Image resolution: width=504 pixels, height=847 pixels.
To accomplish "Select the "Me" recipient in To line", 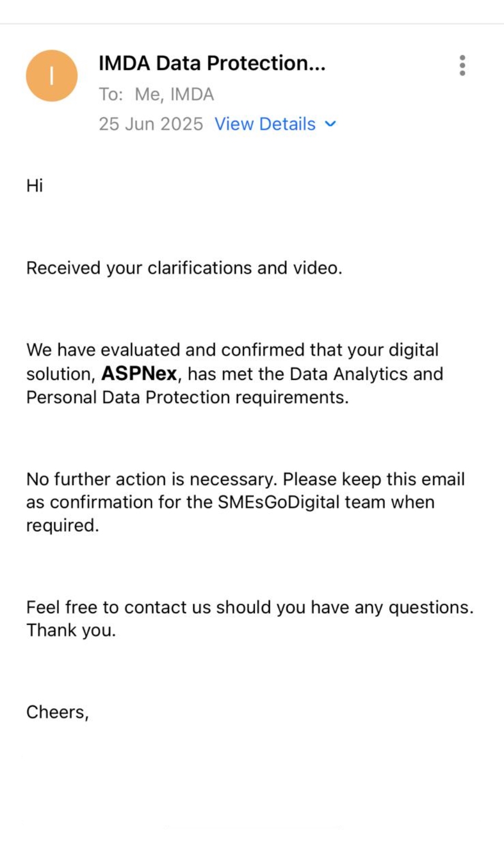I will click(148, 95).
